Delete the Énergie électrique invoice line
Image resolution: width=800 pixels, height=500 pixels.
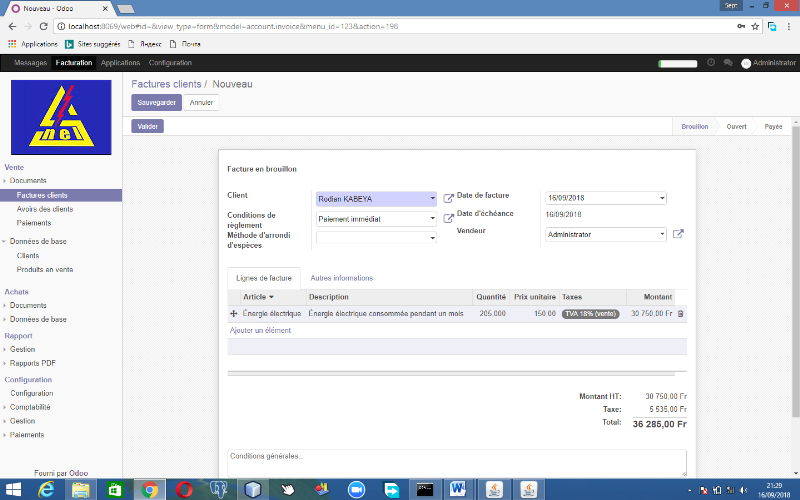681,314
